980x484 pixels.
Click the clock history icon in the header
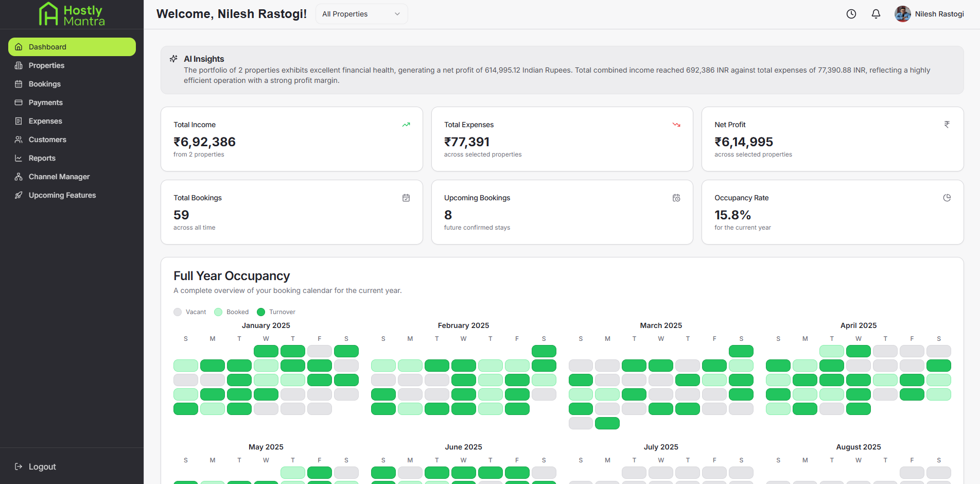click(851, 14)
